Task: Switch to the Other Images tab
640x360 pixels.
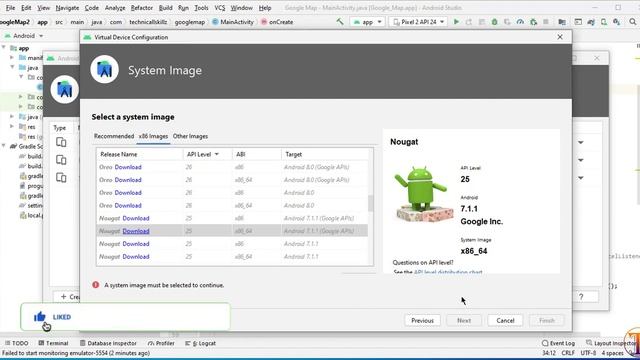Action: tap(190, 136)
